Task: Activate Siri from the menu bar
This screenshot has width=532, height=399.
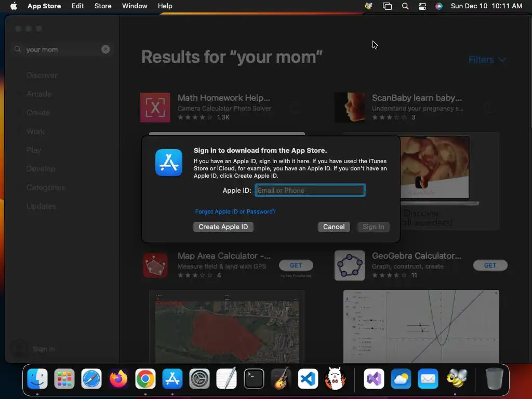Action: [438, 6]
